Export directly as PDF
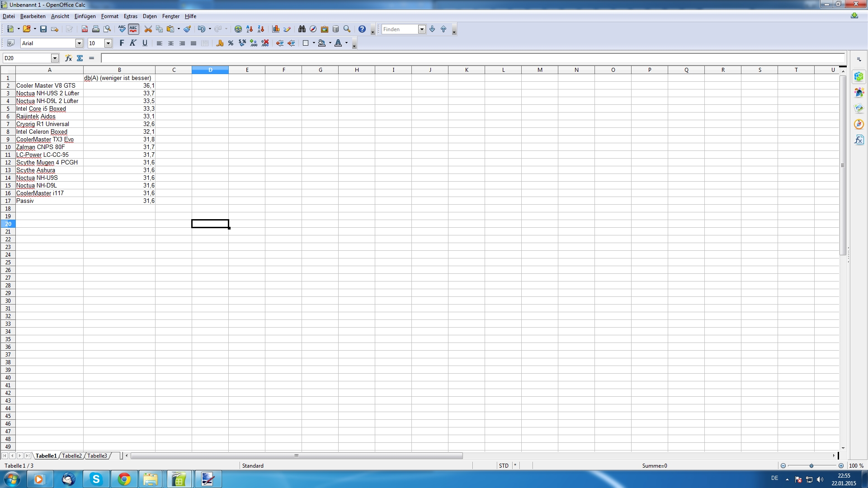 [x=85, y=29]
